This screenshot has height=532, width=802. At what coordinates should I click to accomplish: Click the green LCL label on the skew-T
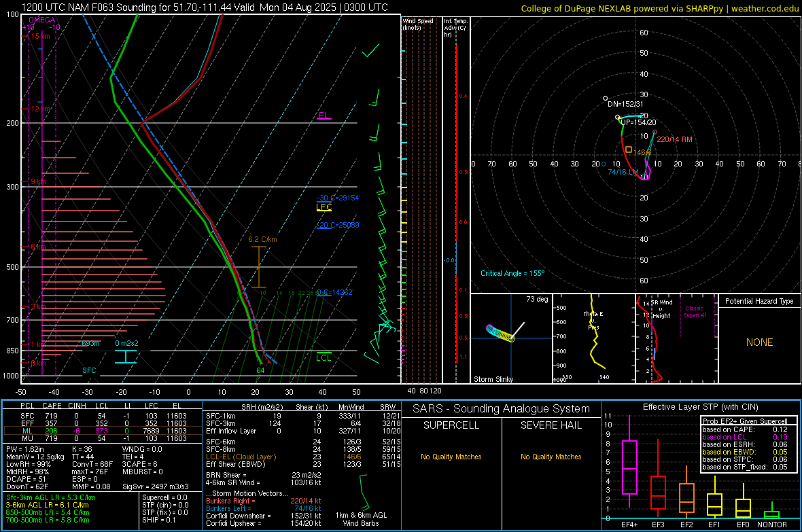tap(324, 357)
